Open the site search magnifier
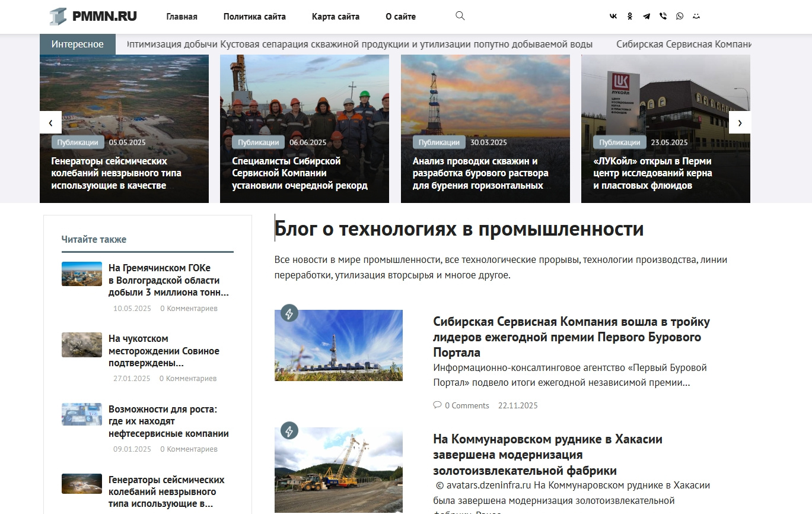The image size is (812, 514). 460,16
